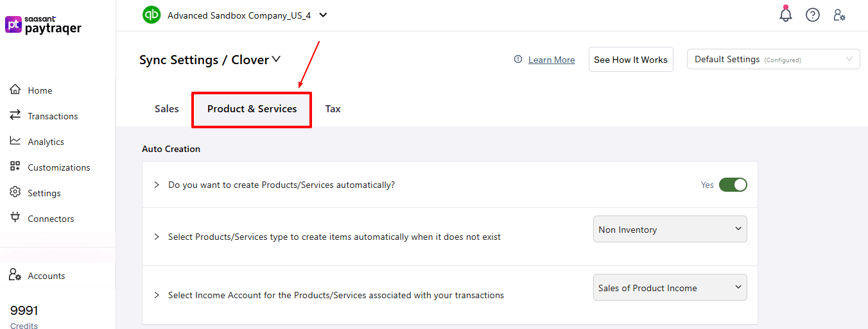Switch to the Tax tab
This screenshot has width=868, height=329.
click(333, 109)
